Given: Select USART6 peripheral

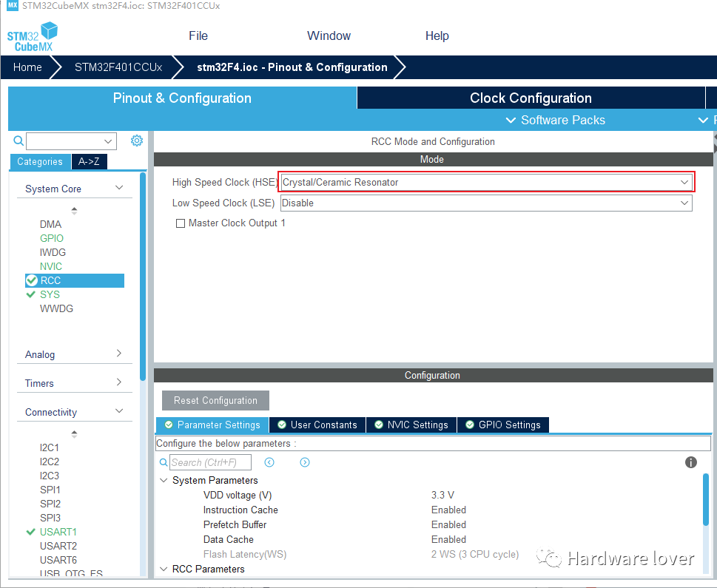Looking at the screenshot, I should [x=58, y=560].
